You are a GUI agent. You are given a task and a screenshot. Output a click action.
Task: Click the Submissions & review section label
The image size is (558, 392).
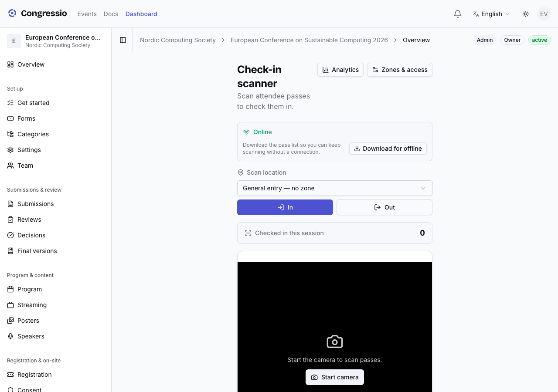[x=34, y=190]
